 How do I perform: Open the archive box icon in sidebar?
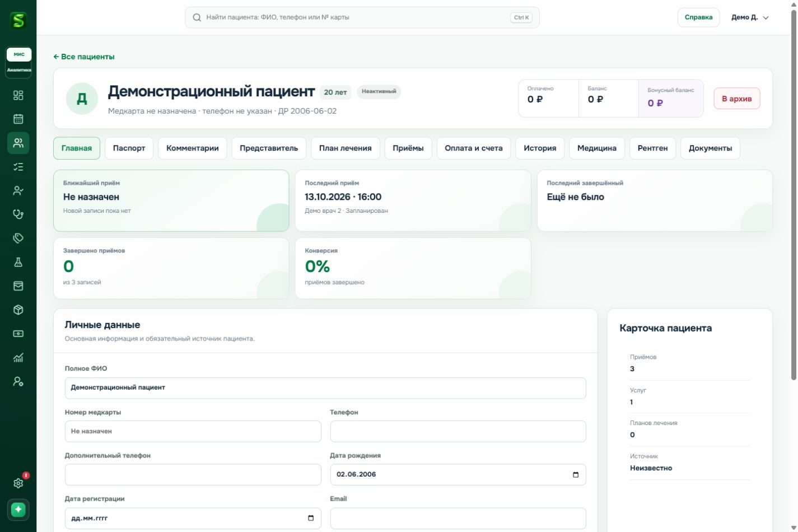(18, 286)
